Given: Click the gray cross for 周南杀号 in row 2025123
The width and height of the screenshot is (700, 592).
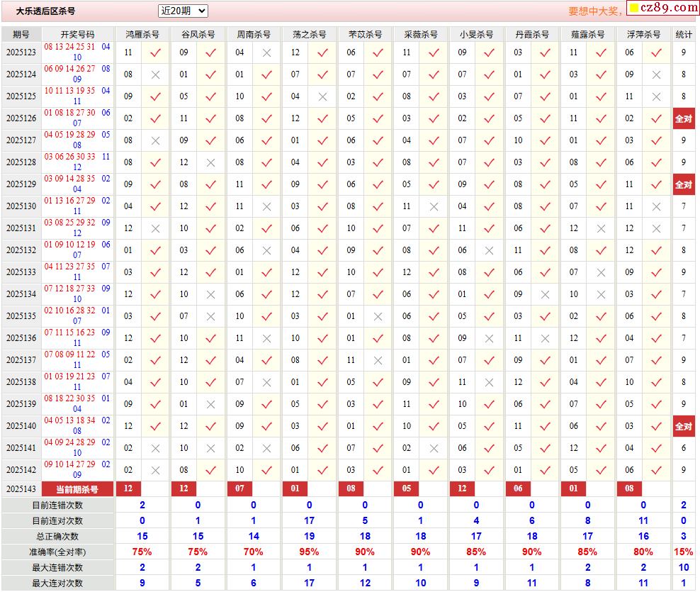Looking at the screenshot, I should [266, 52].
